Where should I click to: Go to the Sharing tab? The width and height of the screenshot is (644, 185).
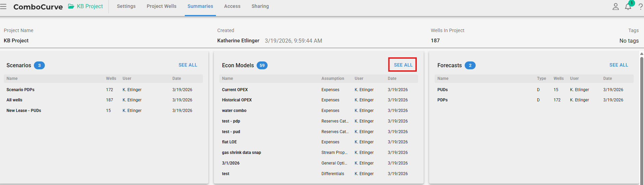pos(260,6)
